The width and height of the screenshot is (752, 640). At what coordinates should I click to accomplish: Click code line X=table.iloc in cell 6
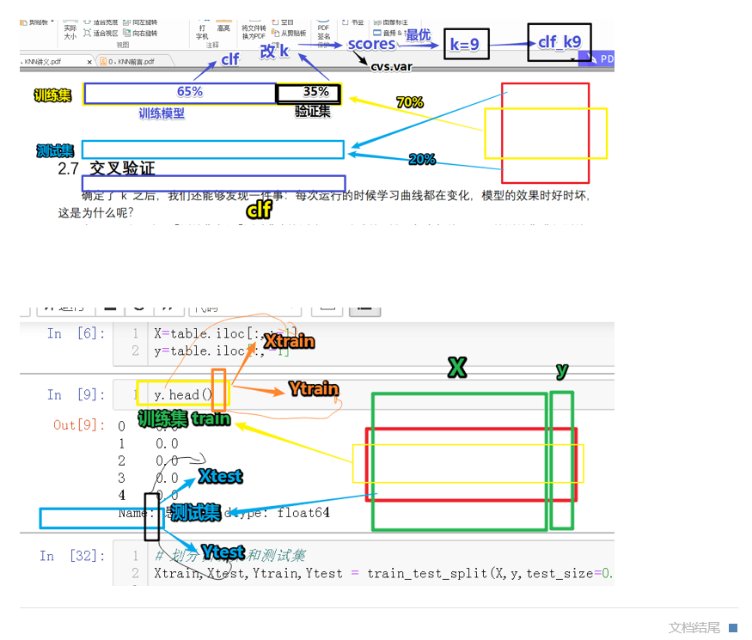[x=225, y=333]
